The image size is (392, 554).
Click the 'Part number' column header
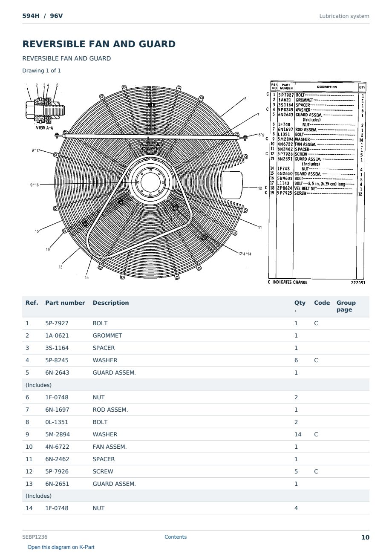(x=65, y=303)
